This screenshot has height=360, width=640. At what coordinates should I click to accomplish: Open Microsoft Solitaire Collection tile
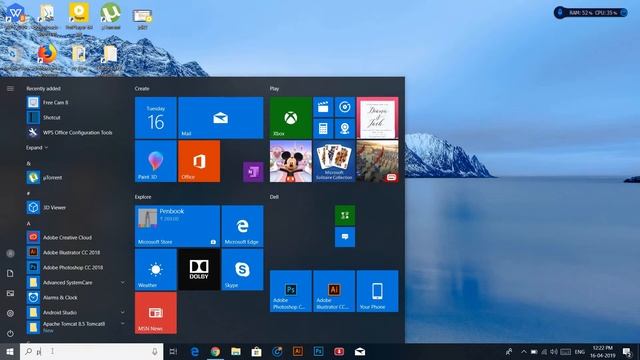coord(334,161)
